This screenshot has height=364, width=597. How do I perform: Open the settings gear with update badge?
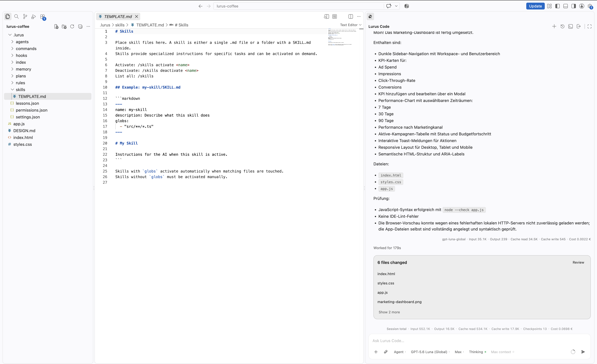(x=590, y=7)
